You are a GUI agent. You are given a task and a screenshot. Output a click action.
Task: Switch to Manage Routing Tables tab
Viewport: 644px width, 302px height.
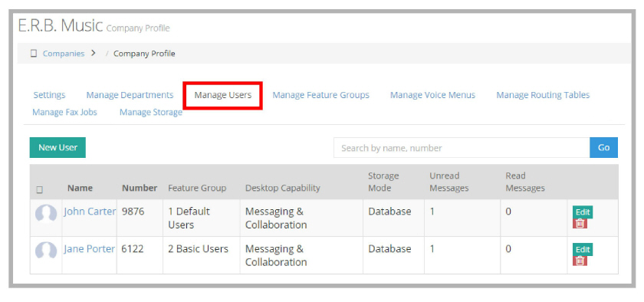coord(543,95)
